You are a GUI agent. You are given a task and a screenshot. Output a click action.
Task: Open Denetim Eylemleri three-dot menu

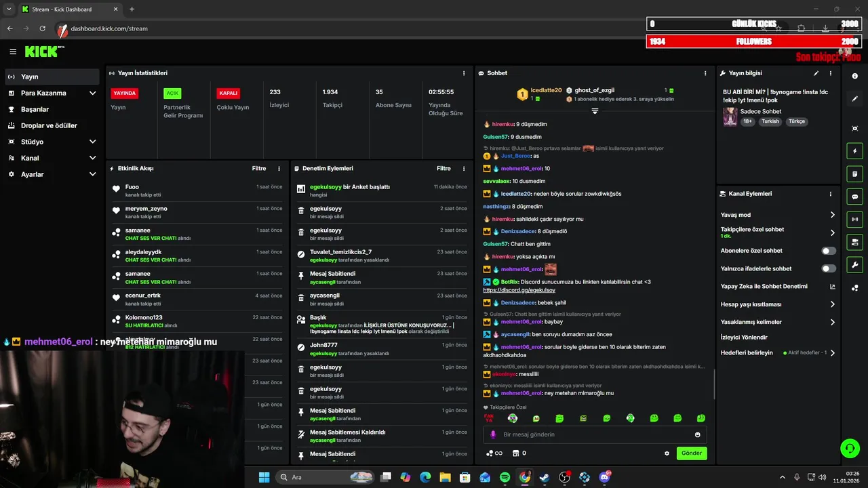pyautogui.click(x=464, y=168)
